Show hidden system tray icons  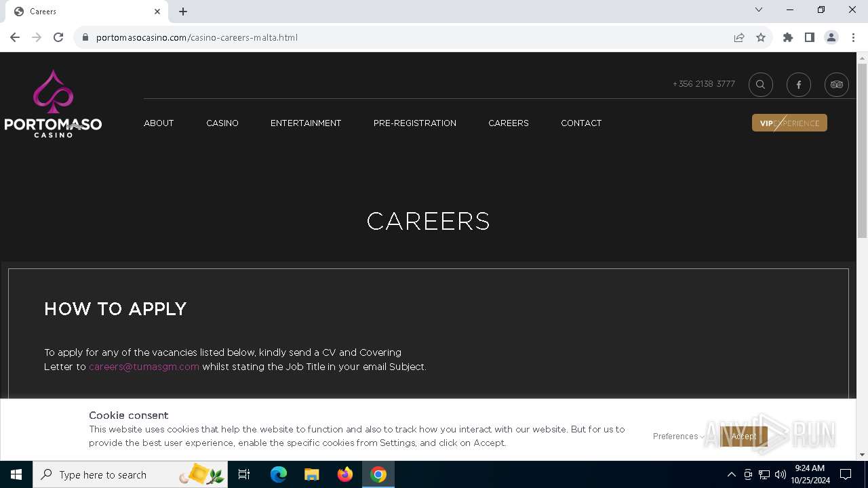click(731, 474)
